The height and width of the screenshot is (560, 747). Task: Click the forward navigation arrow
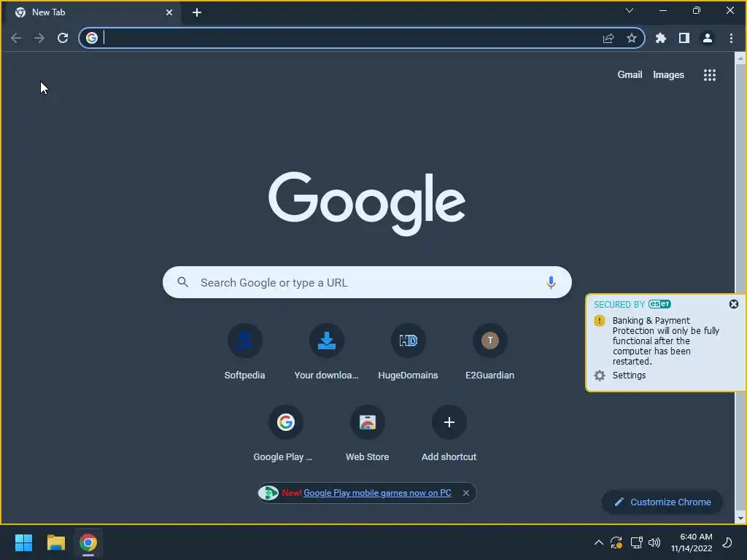pos(39,38)
